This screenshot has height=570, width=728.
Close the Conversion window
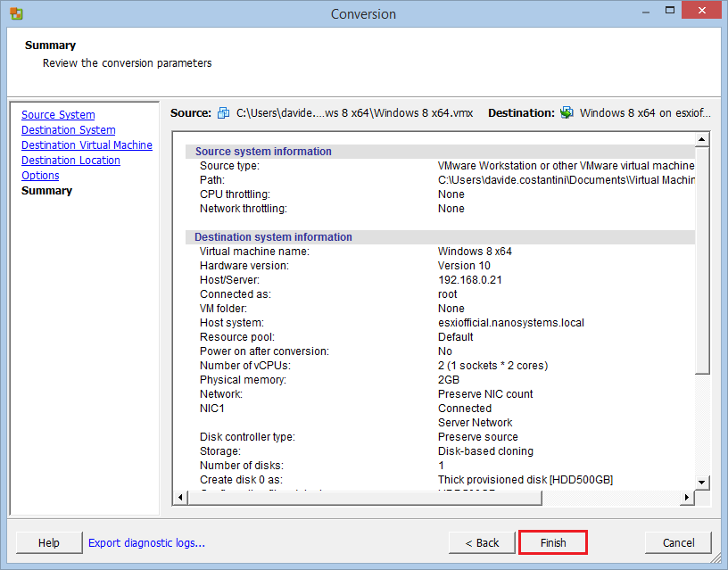coord(702,10)
